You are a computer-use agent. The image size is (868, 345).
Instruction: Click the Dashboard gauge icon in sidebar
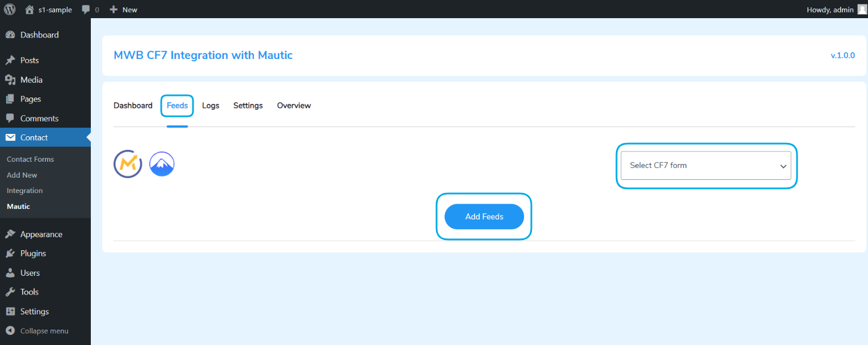click(10, 35)
